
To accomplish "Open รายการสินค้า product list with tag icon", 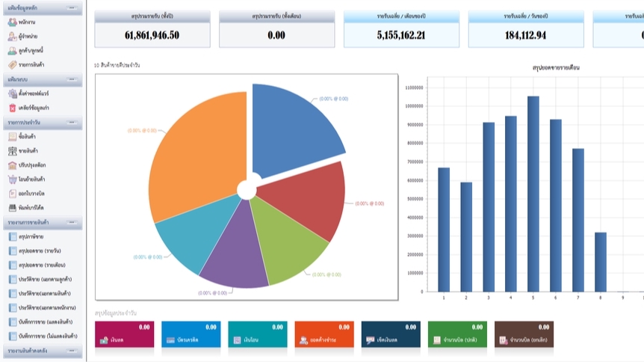I will 26,64.
